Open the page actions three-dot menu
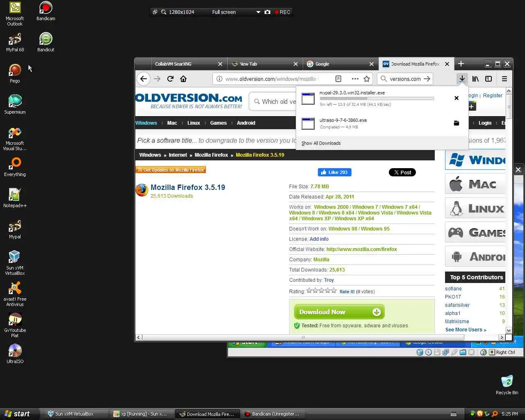 point(355,79)
